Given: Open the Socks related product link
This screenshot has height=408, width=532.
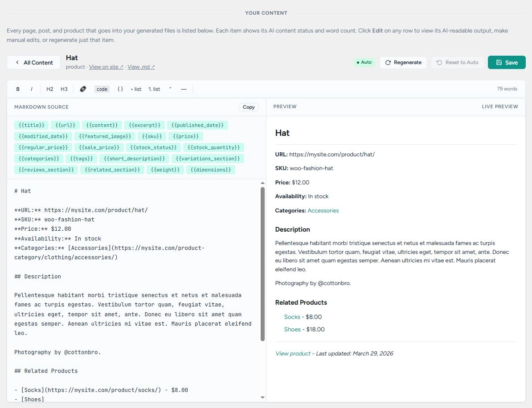Looking at the screenshot, I should tap(292, 317).
